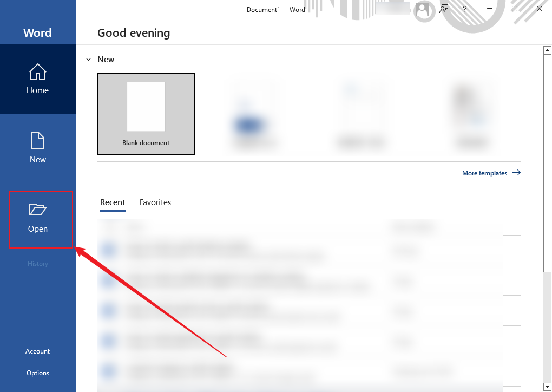This screenshot has width=552, height=392.
Task: Select the Home icon in the sidebar
Action: click(37, 79)
